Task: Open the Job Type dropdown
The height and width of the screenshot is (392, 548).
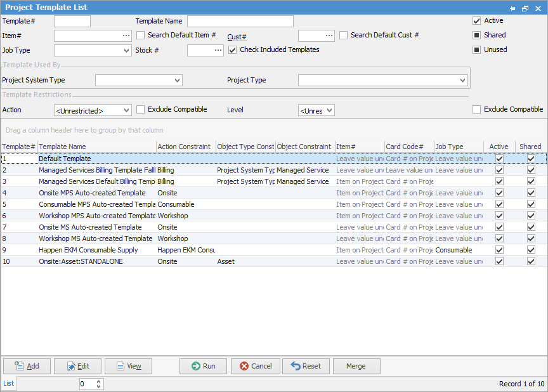Action: point(126,51)
